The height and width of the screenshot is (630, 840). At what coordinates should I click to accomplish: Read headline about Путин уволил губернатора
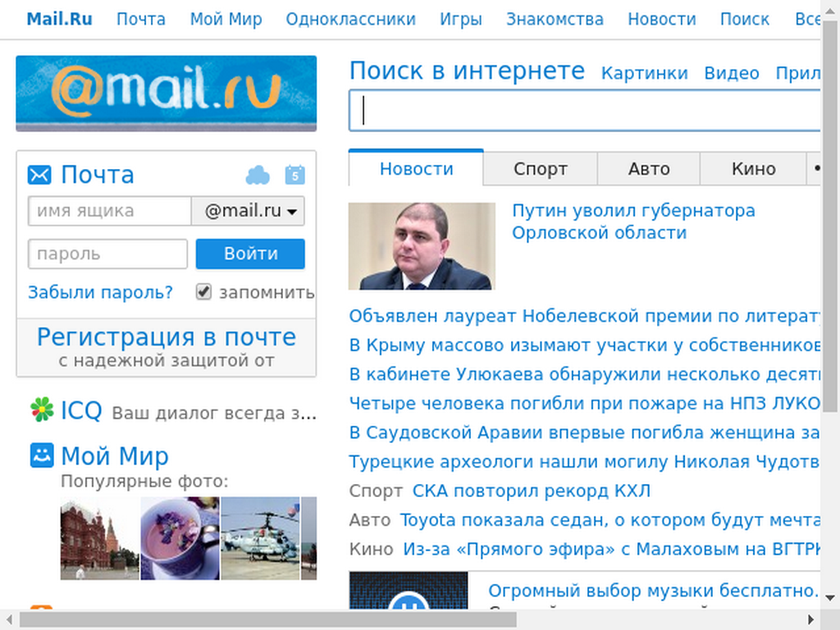pos(633,221)
